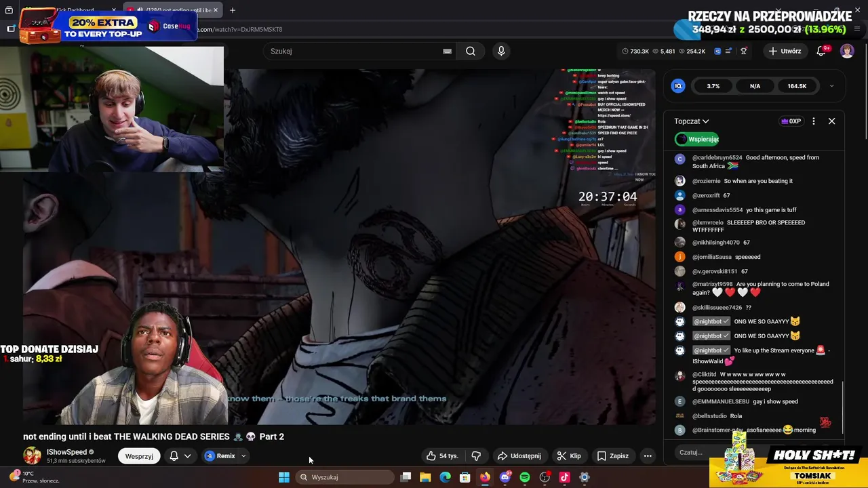Viewport: 868px width, 488px height.
Task: Click the Wesprzyj button
Action: pos(139,456)
